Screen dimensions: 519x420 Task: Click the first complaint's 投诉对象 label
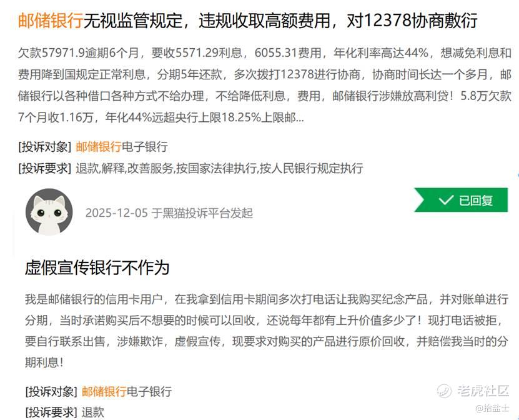click(x=45, y=147)
